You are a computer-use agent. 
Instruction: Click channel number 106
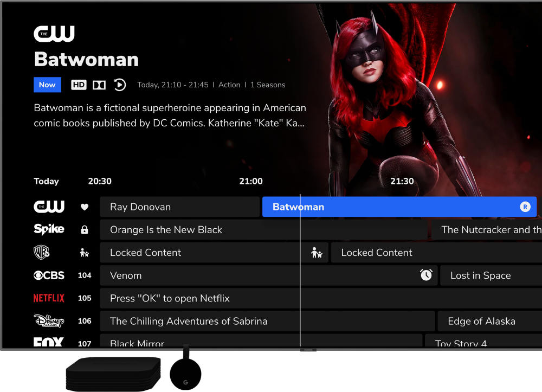(x=85, y=321)
